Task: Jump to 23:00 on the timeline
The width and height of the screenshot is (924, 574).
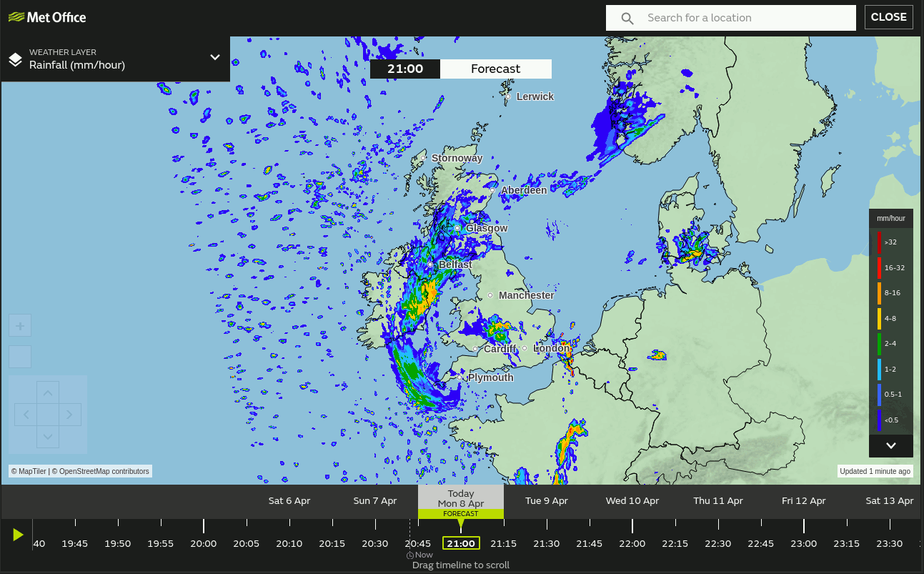Action: point(804,543)
